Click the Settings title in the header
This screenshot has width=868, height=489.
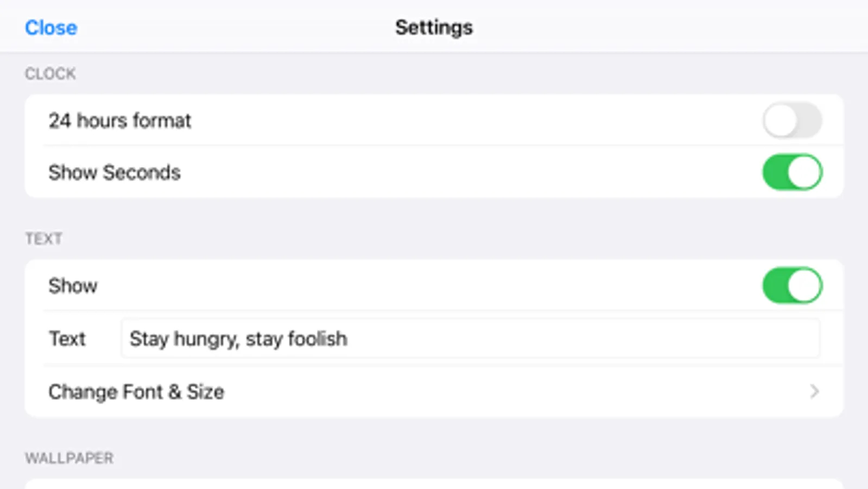(434, 28)
